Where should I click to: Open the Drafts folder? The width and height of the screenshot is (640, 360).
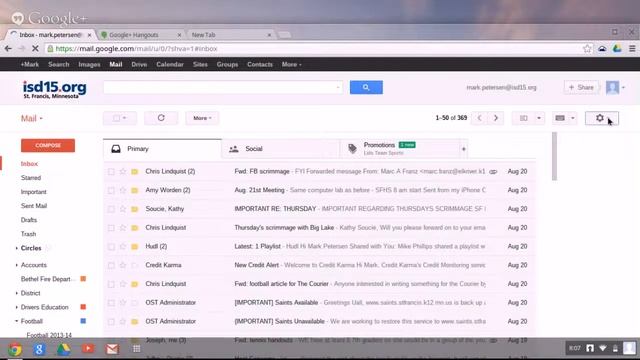(29, 220)
